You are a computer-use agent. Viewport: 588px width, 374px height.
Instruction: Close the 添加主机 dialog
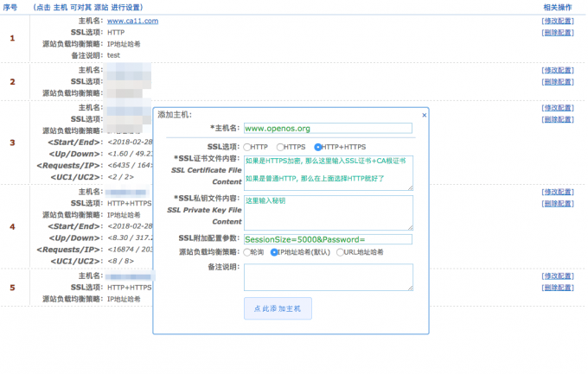point(424,114)
